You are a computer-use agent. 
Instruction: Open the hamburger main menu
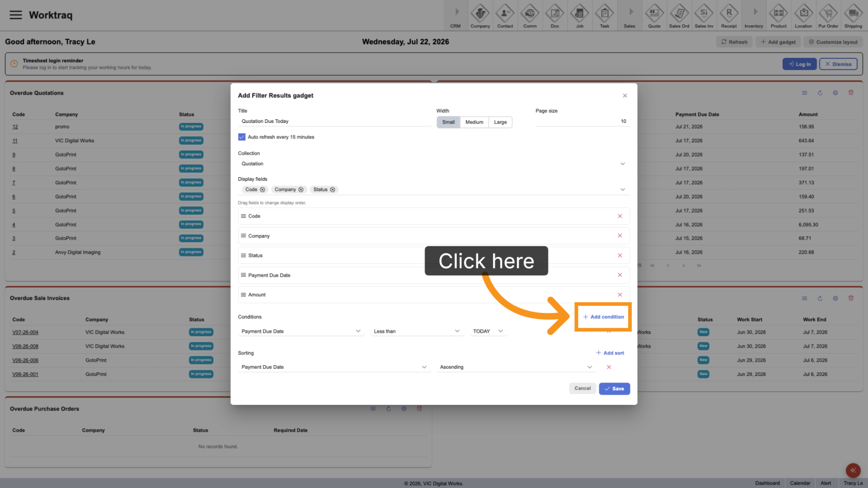click(x=16, y=15)
